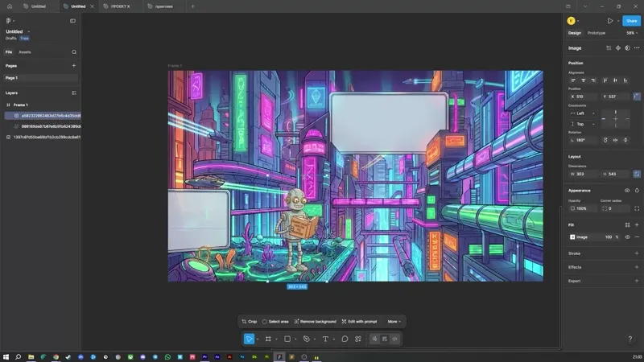Open the File tab in left panel
The height and width of the screenshot is (362, 644).
click(x=9, y=52)
